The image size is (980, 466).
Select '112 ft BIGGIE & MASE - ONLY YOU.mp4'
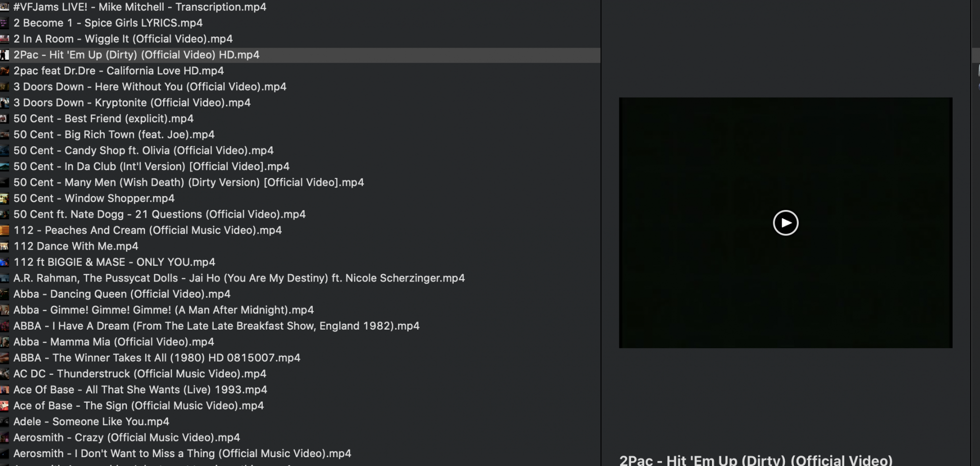click(114, 262)
